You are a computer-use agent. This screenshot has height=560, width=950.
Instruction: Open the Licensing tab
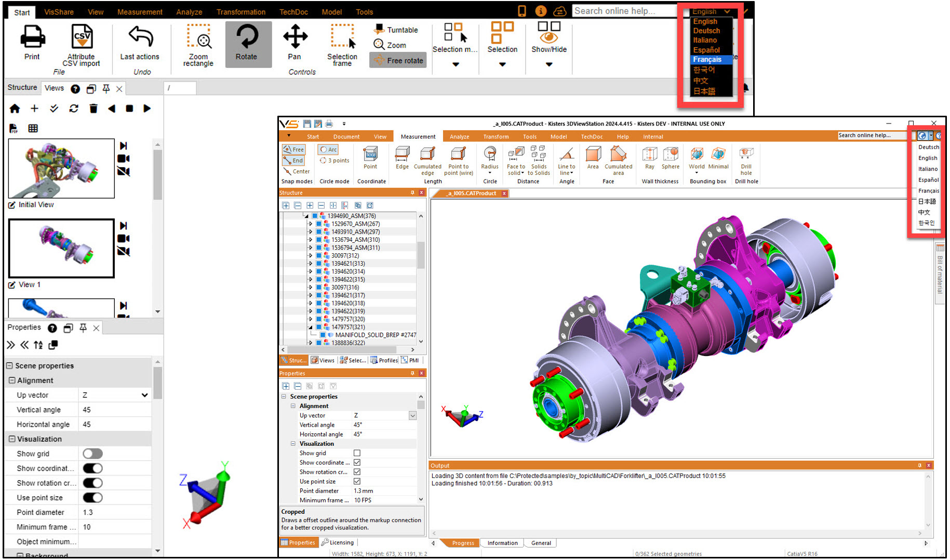click(338, 542)
